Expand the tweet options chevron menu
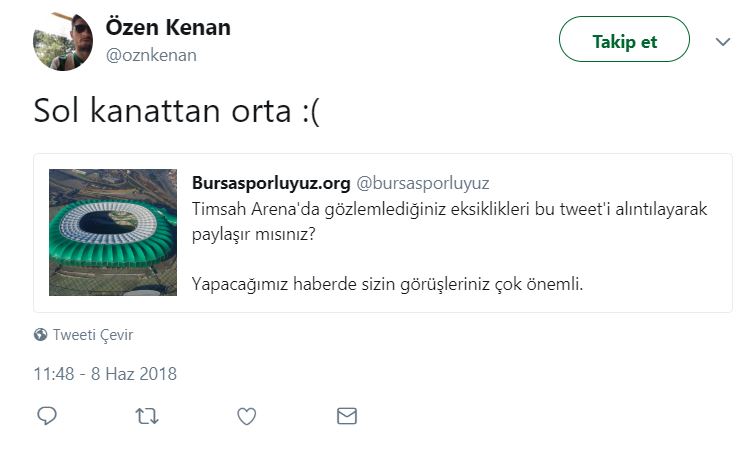The height and width of the screenshot is (451, 742). [x=724, y=41]
